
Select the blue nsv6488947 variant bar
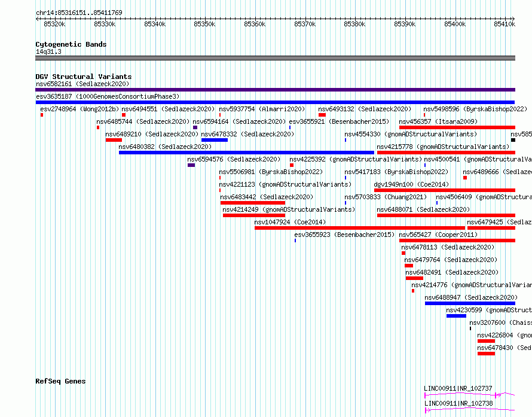point(470,303)
